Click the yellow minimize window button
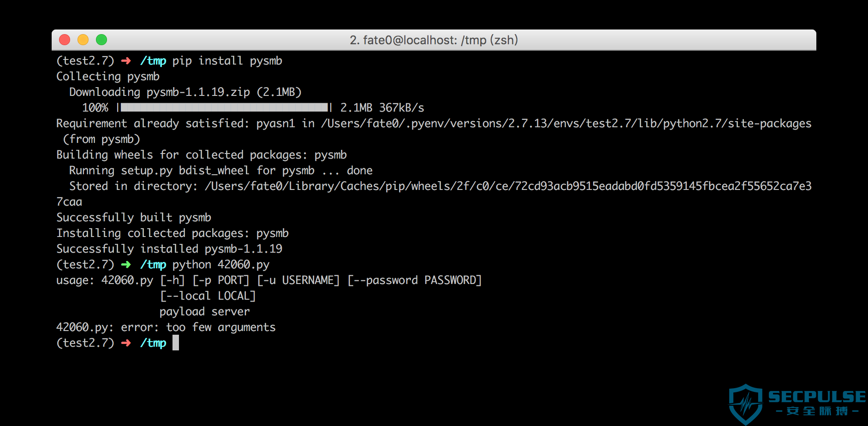This screenshot has width=868, height=426. click(83, 40)
